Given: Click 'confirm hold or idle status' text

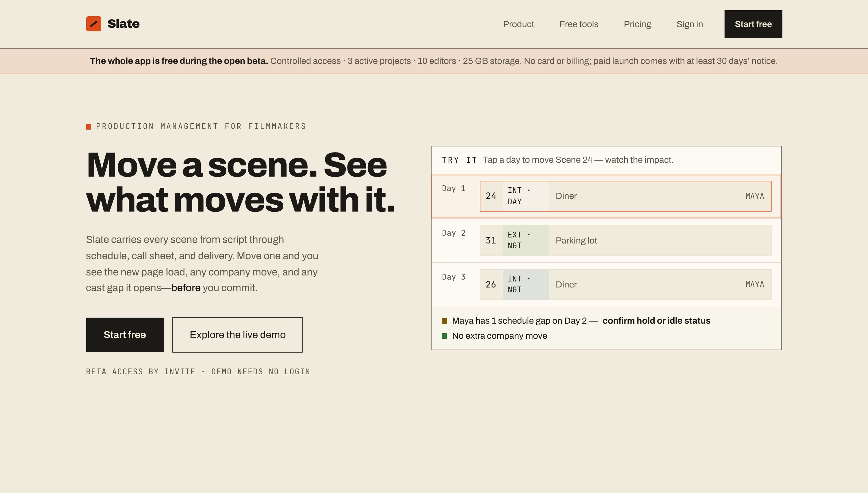Looking at the screenshot, I should pos(656,321).
